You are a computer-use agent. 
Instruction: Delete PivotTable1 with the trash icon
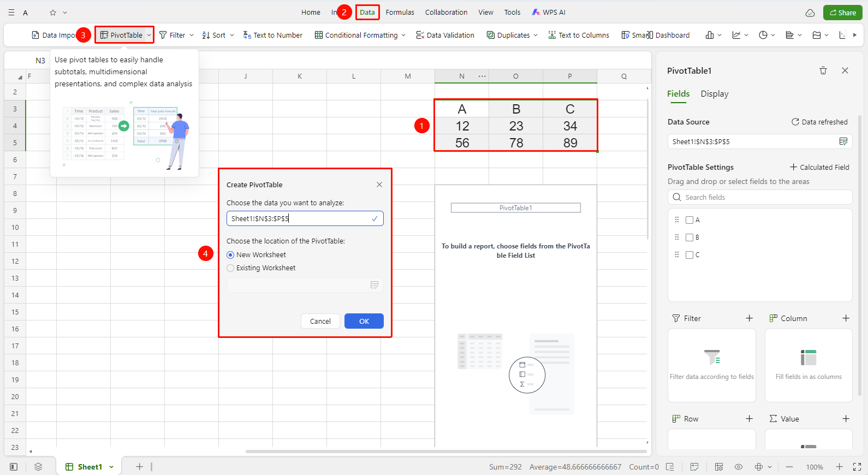823,70
